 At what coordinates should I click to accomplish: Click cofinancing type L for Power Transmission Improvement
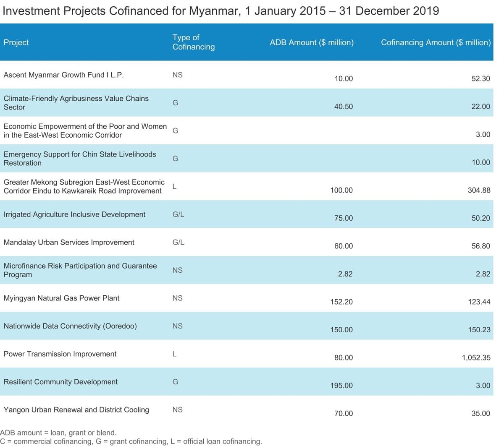pyautogui.click(x=174, y=354)
